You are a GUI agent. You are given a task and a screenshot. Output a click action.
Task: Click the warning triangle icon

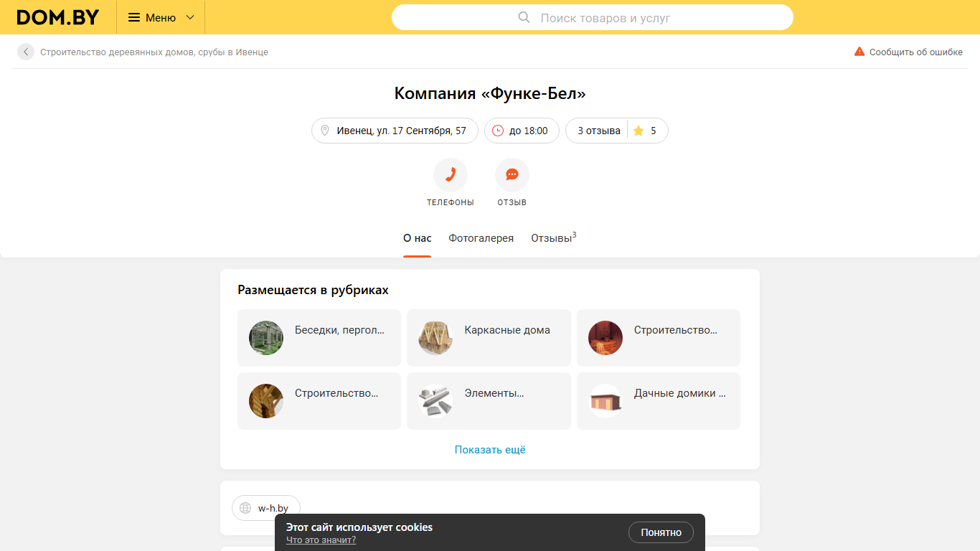click(859, 52)
